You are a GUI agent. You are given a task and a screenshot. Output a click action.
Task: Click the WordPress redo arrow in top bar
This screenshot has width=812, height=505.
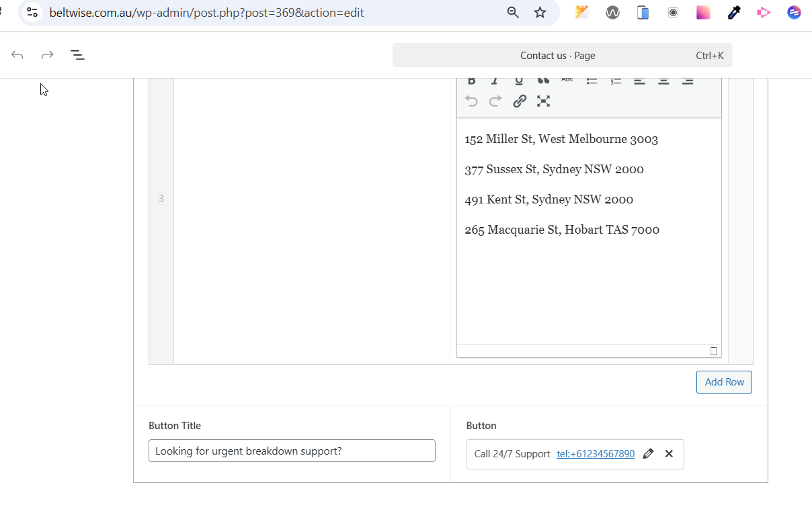[x=47, y=55]
